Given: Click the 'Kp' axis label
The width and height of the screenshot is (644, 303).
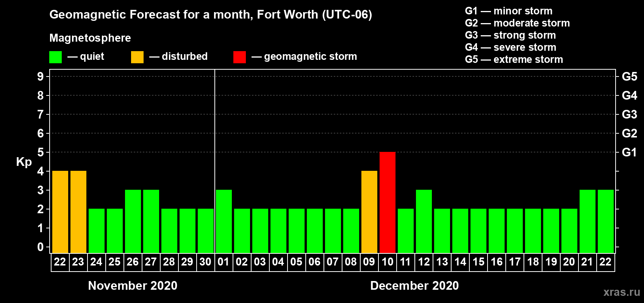Looking at the screenshot, I should pyautogui.click(x=24, y=162).
